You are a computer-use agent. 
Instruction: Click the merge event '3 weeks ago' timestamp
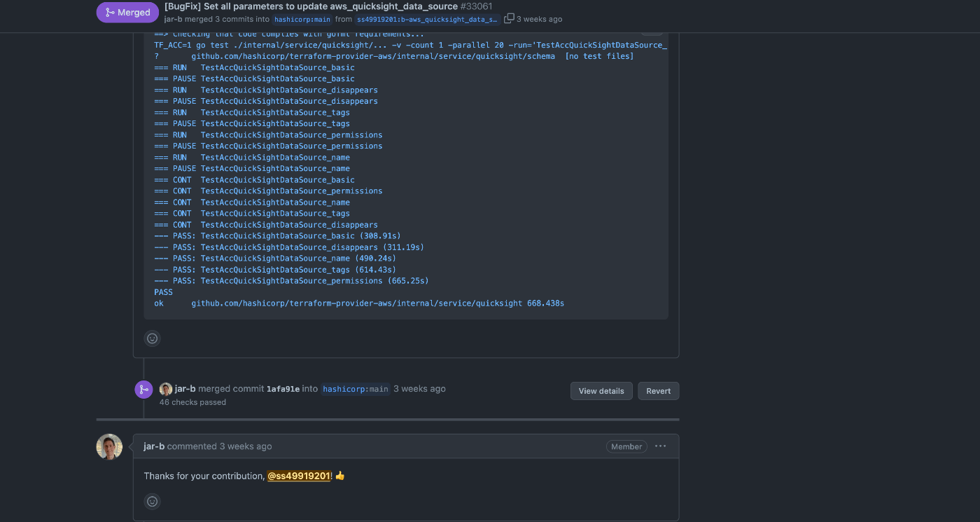point(419,389)
